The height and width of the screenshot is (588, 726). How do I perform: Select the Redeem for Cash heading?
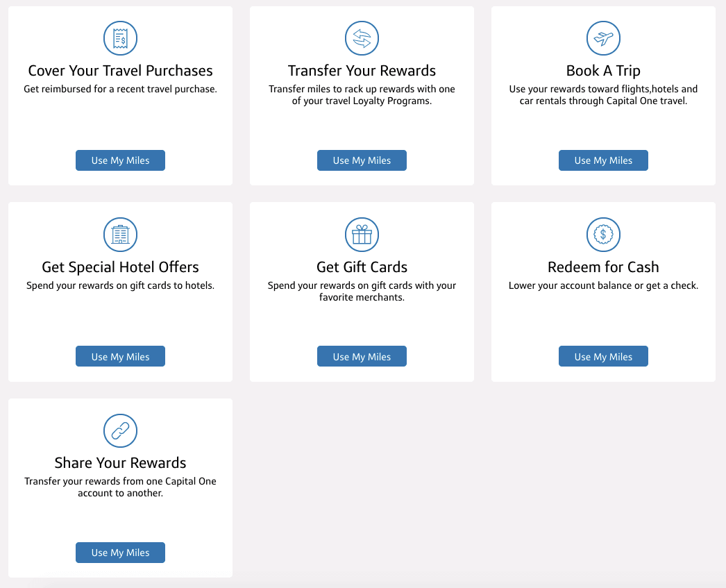click(x=603, y=267)
